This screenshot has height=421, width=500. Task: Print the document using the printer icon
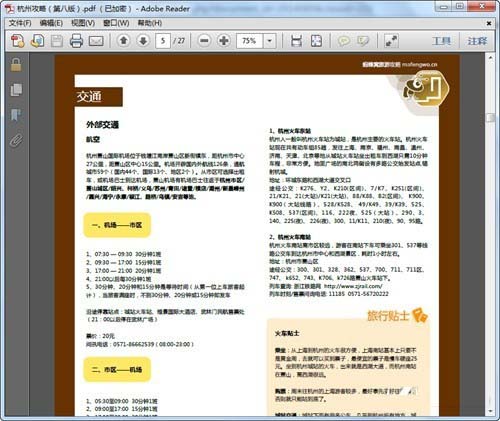(76, 41)
